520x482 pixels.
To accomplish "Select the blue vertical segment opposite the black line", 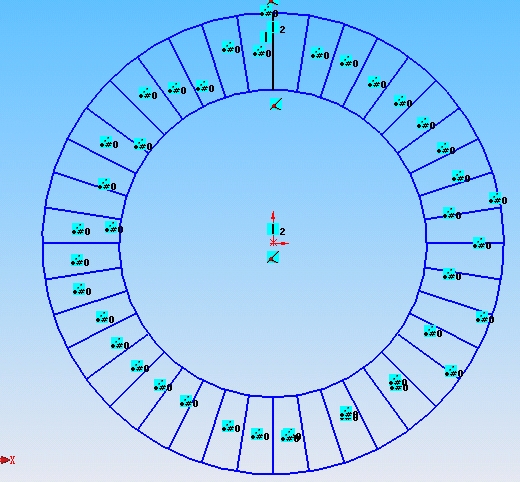I will point(273,435).
